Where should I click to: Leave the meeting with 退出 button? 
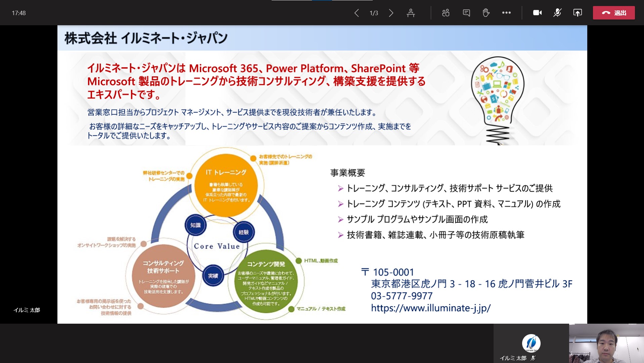[614, 13]
